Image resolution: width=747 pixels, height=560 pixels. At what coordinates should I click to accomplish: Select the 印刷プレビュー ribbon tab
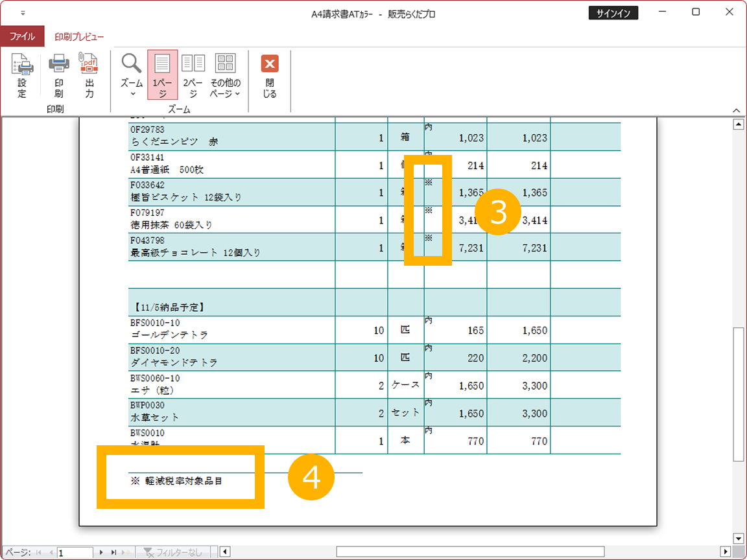coord(79,37)
